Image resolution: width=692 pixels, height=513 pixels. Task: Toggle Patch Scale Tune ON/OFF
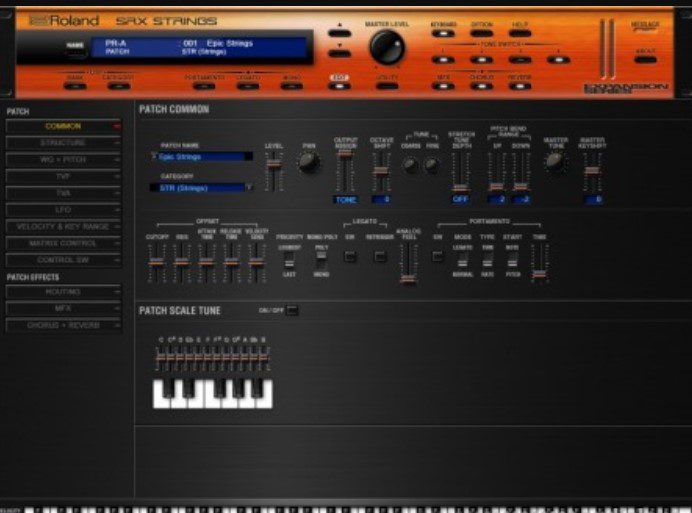point(292,310)
